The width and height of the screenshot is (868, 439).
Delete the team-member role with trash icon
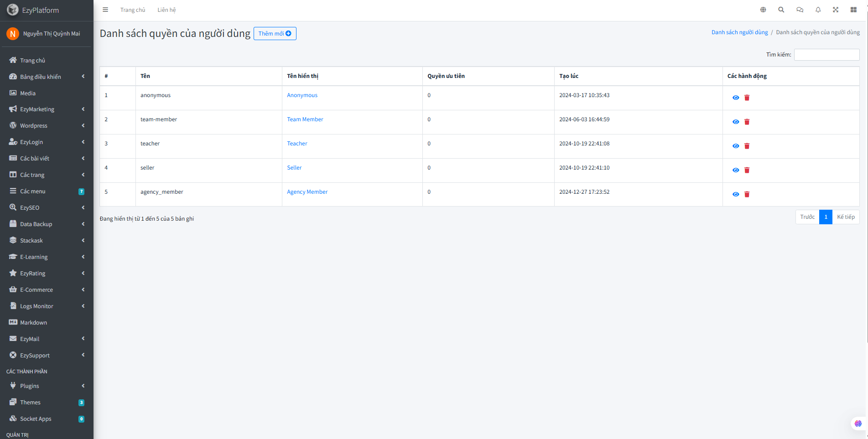click(x=747, y=122)
